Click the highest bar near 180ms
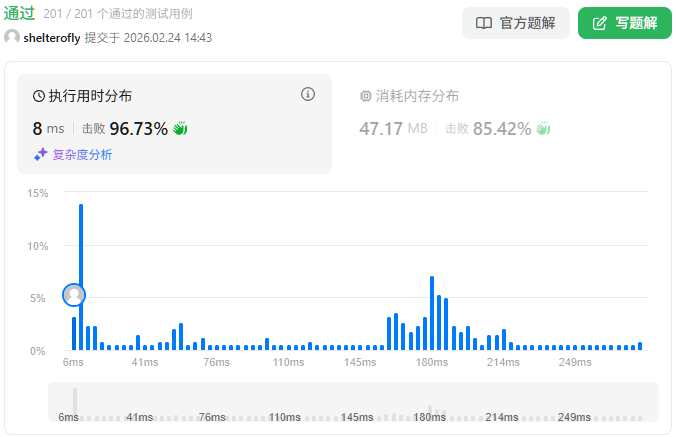The width and height of the screenshot is (676, 437). pos(431,313)
